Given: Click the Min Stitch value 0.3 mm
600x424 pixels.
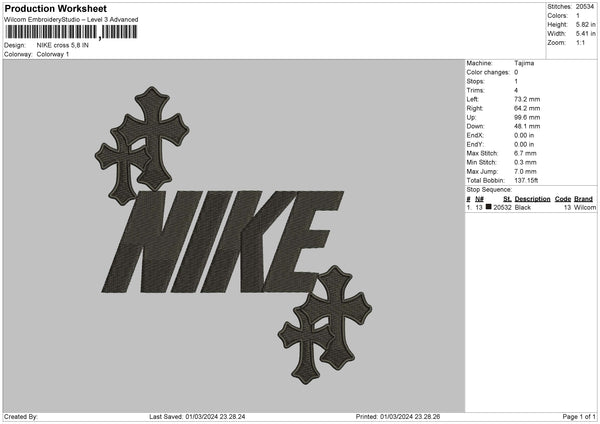Looking at the screenshot, I should pyautogui.click(x=525, y=162).
